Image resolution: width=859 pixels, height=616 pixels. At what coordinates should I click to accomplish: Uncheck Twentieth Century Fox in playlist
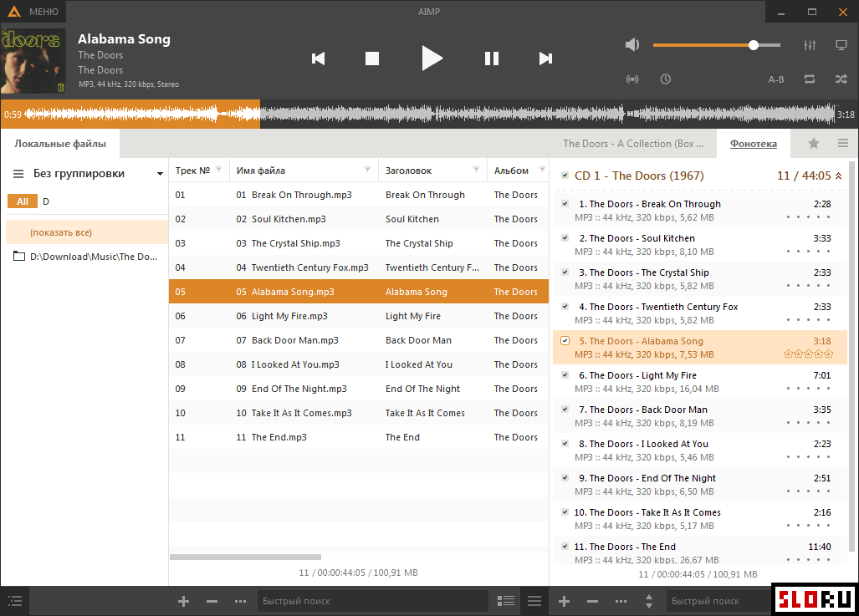565,307
